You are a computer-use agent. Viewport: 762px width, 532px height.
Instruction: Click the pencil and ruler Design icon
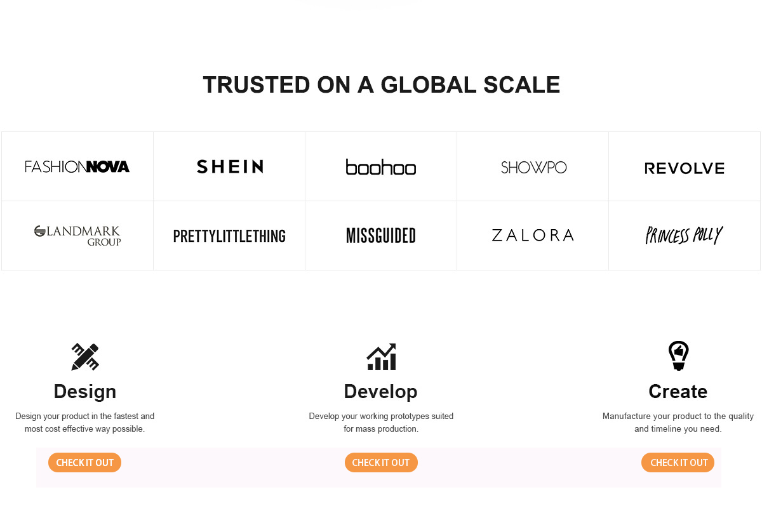tap(85, 357)
